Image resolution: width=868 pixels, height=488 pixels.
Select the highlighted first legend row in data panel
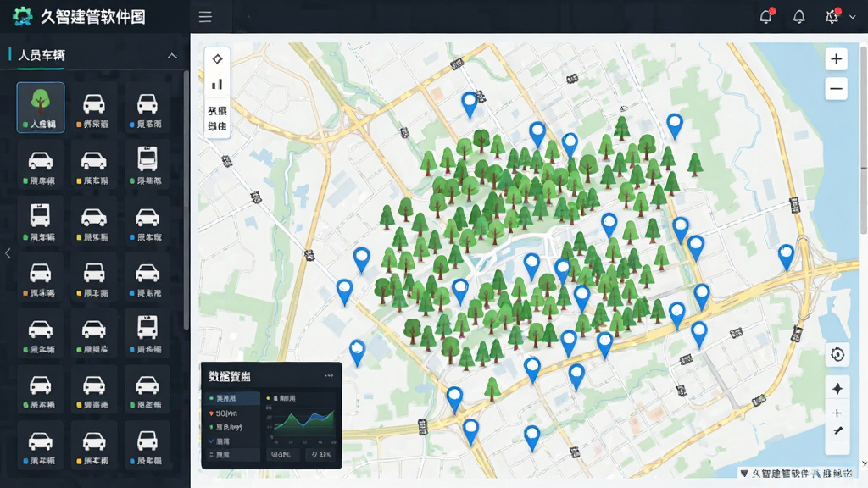click(232, 398)
